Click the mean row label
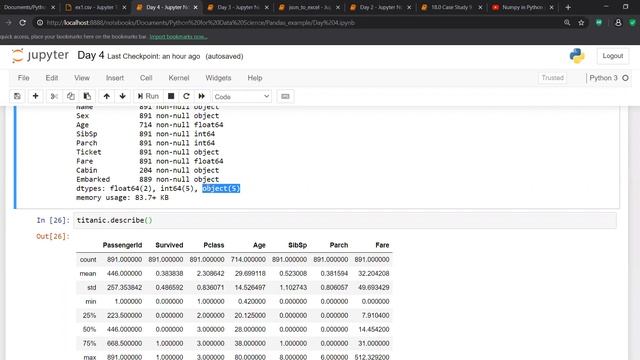This screenshot has height=360, width=640. tap(88, 273)
